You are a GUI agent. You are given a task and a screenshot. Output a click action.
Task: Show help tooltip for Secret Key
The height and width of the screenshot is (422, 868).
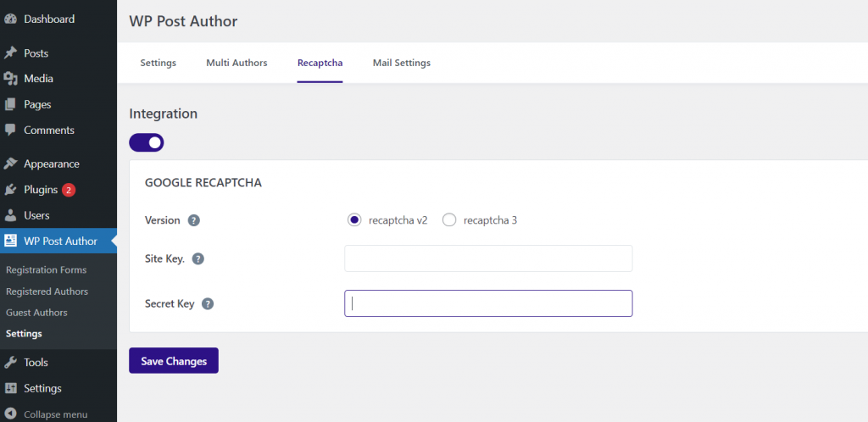pyautogui.click(x=208, y=303)
